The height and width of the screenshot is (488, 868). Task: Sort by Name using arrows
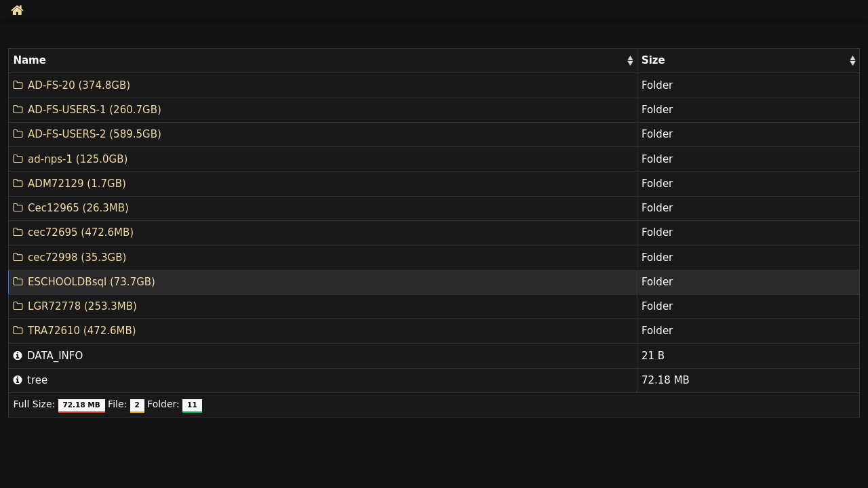(630, 61)
